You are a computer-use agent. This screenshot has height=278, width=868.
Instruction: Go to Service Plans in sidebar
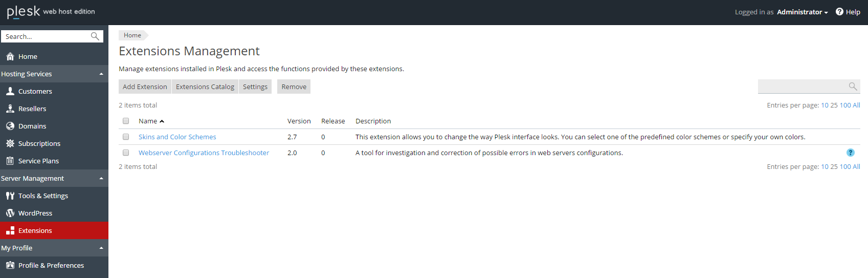pyautogui.click(x=38, y=161)
